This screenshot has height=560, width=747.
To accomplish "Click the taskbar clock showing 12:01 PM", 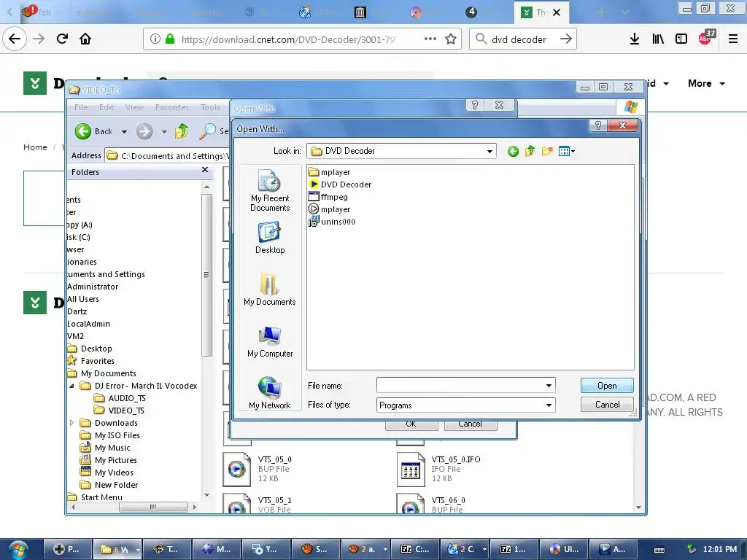I will click(x=719, y=549).
